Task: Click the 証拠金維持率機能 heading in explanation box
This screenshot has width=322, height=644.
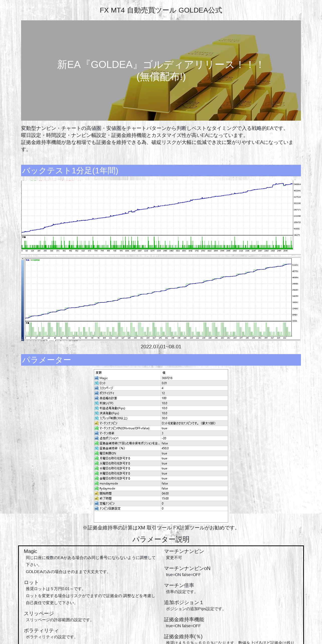Action: 184,619
